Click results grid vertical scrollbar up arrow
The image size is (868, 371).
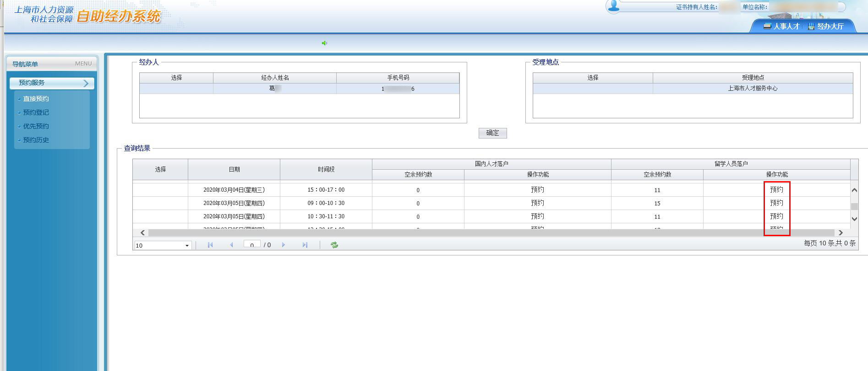click(x=854, y=190)
